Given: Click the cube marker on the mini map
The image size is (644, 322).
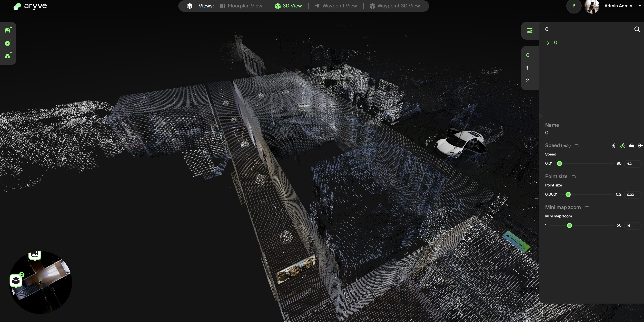Looking at the screenshot, I should (x=16, y=281).
